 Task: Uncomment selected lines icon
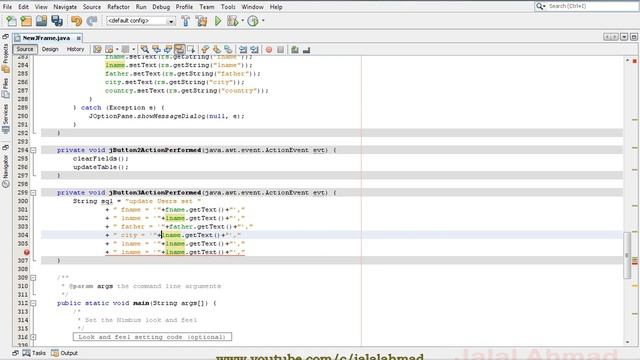pos(307,49)
